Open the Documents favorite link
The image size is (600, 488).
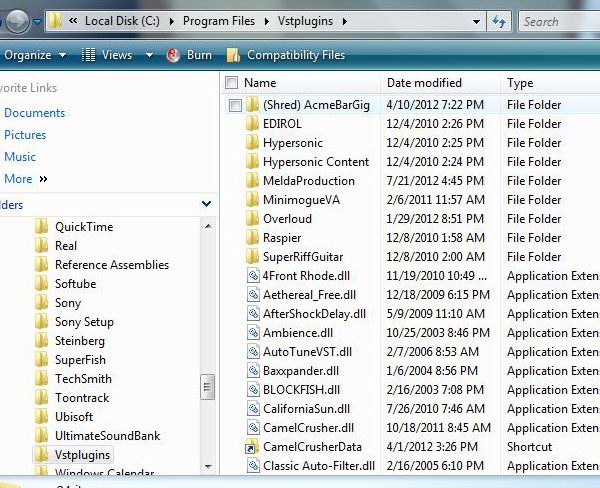click(34, 113)
